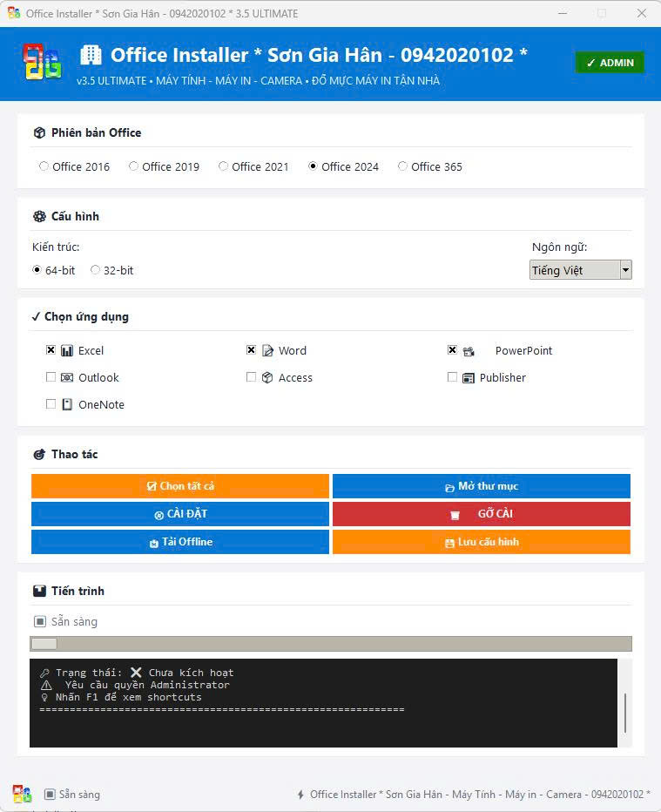
Task: Click the 'Yêu cầu quyền Administrator' log line
Action: (147, 685)
